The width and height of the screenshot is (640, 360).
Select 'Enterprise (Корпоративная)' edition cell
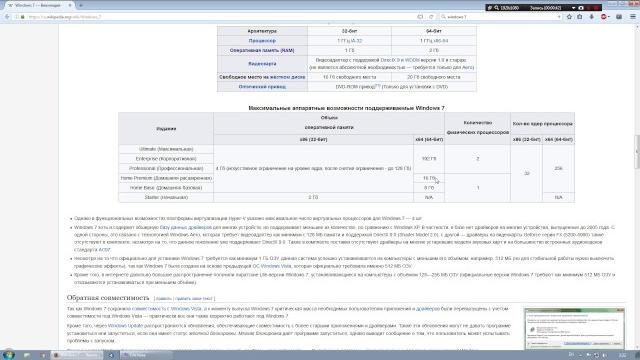pyautogui.click(x=166, y=159)
